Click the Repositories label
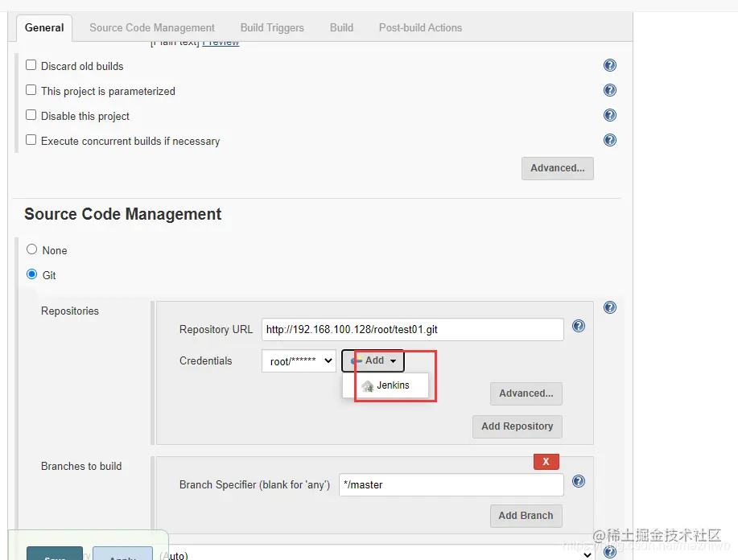 [70, 311]
